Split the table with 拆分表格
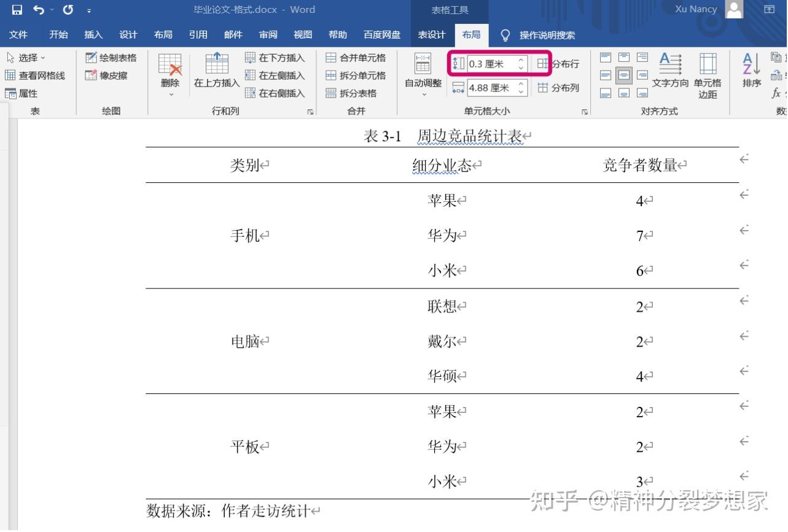Screen dimensions: 788x532 point(351,93)
